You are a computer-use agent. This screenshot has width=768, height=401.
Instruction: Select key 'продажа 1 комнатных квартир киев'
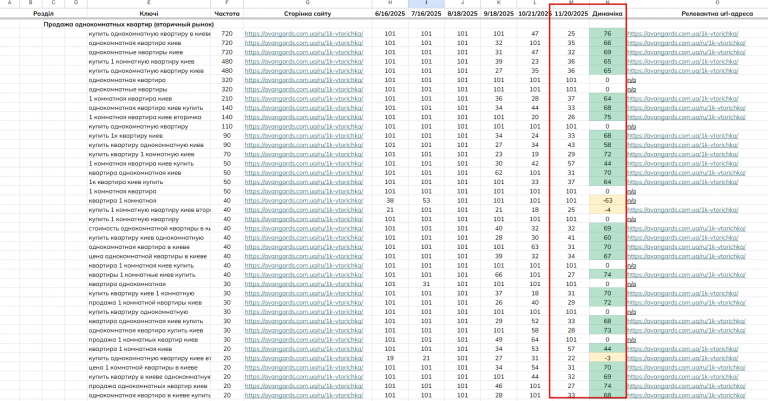[x=144, y=340]
